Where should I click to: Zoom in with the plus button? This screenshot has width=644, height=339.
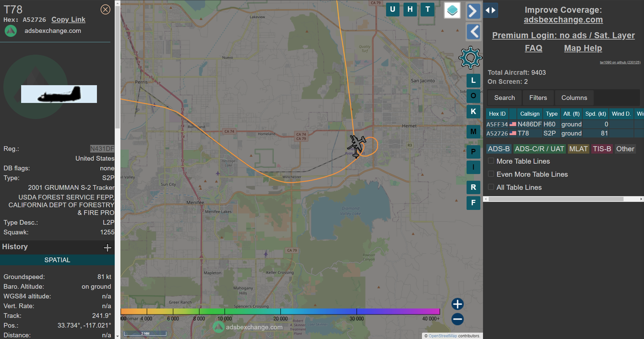point(458,304)
